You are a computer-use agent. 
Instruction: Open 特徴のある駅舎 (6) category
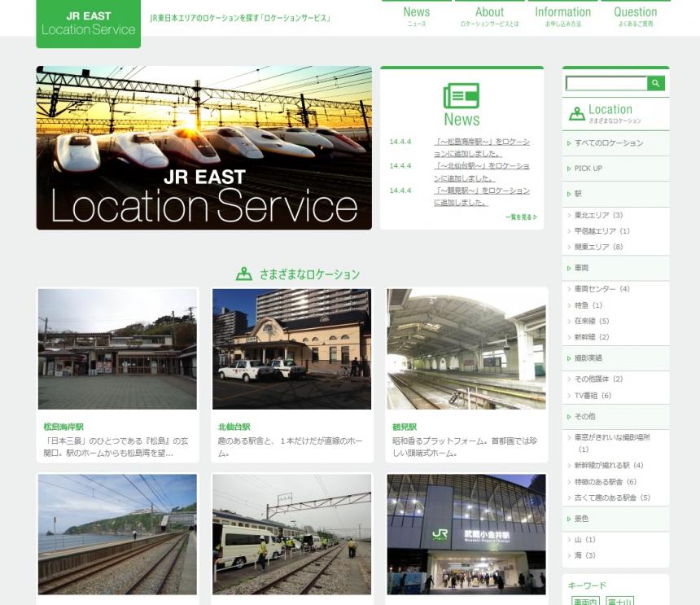605,482
